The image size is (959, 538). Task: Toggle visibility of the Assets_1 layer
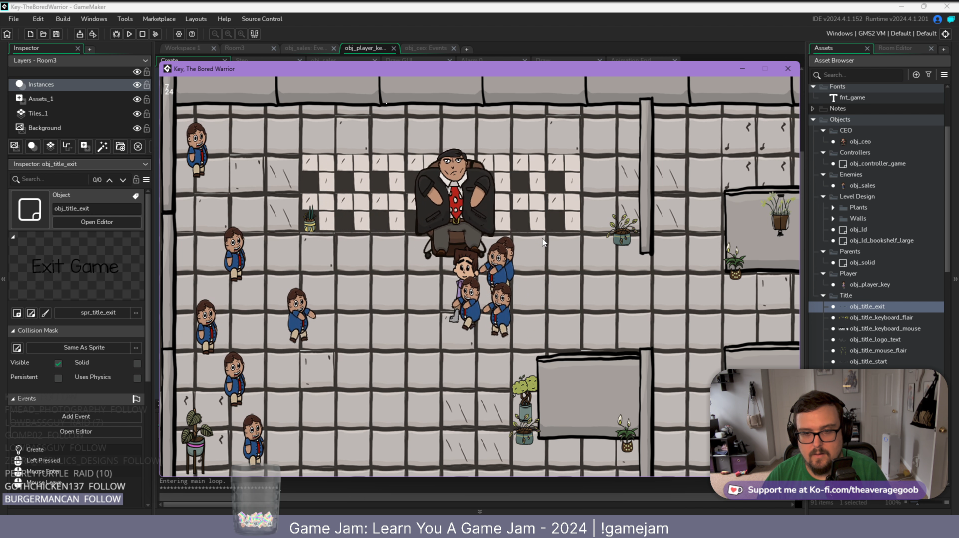pos(137,99)
